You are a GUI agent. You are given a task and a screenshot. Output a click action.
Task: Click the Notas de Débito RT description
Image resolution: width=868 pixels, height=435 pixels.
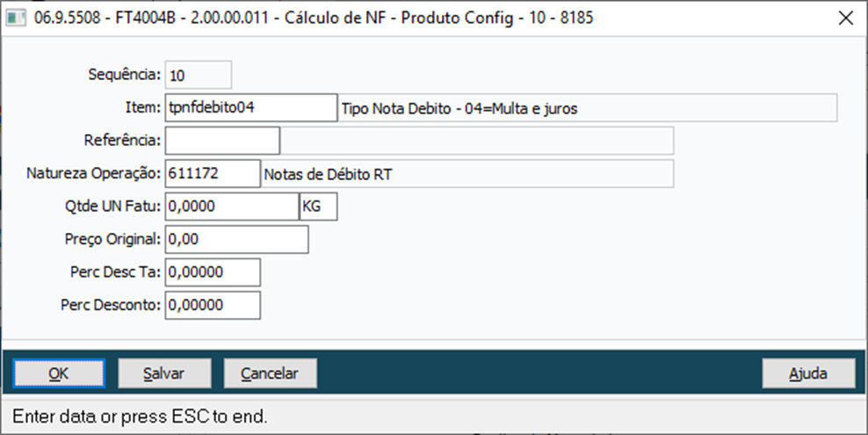467,174
